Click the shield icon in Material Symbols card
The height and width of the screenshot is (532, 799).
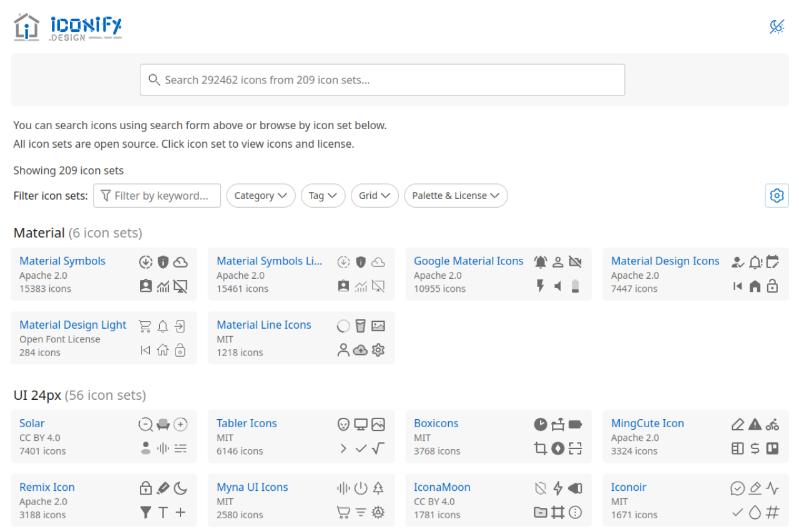(x=163, y=262)
